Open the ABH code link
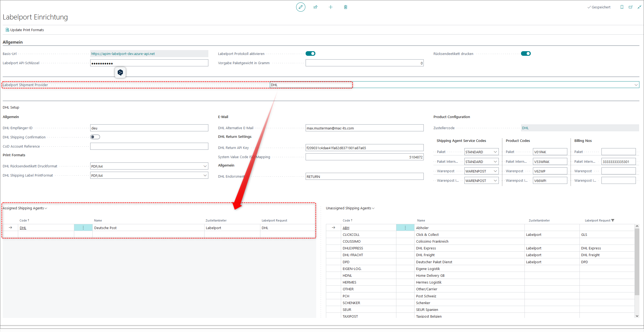 [346, 228]
